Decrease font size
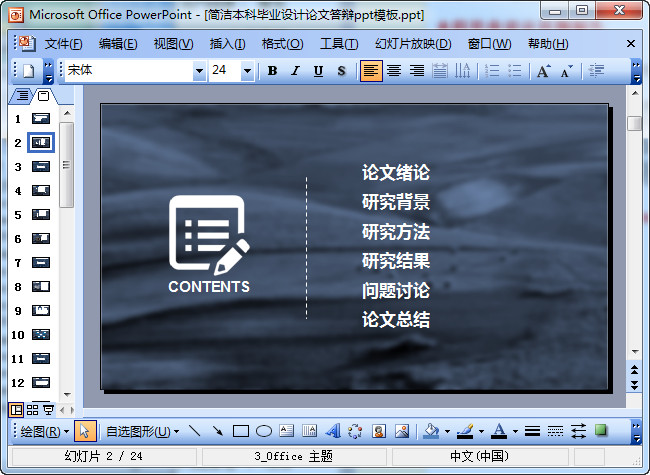The height and width of the screenshot is (475, 650). tap(566, 71)
